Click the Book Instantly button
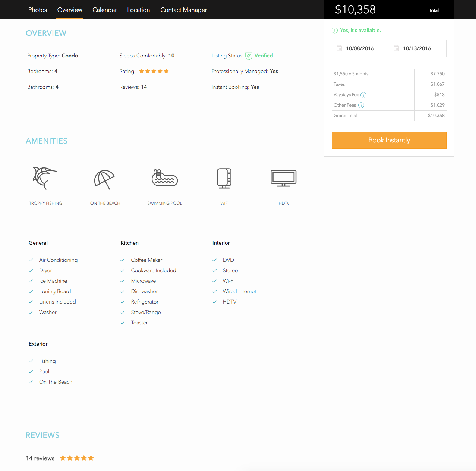 (389, 140)
